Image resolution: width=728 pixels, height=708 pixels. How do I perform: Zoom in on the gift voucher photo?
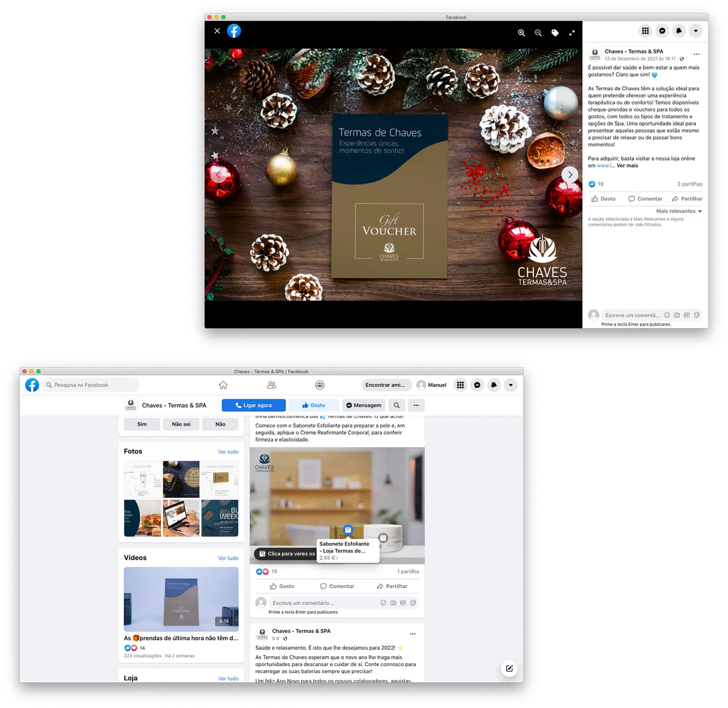(521, 33)
